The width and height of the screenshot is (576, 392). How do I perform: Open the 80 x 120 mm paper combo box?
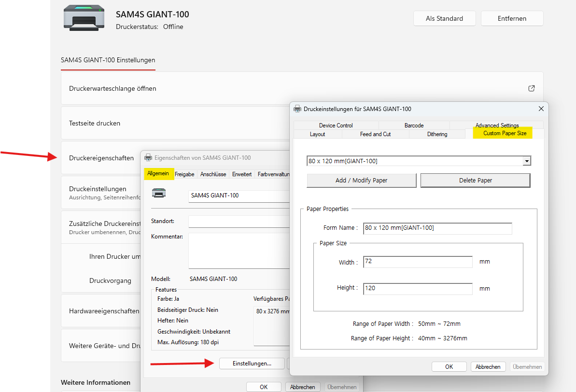click(x=419, y=161)
